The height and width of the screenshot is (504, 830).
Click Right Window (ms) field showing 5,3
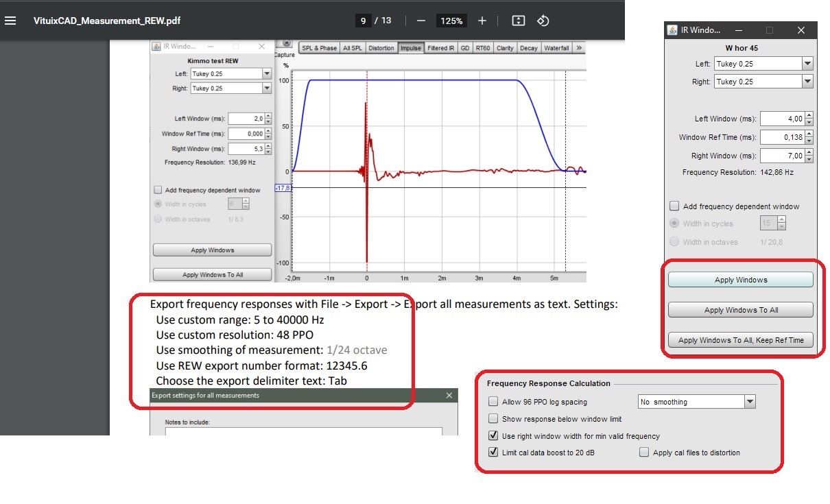coord(246,149)
